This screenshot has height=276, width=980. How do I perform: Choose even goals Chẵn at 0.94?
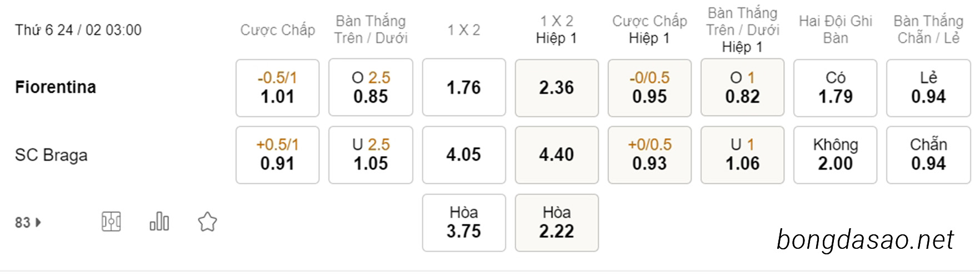(x=928, y=155)
